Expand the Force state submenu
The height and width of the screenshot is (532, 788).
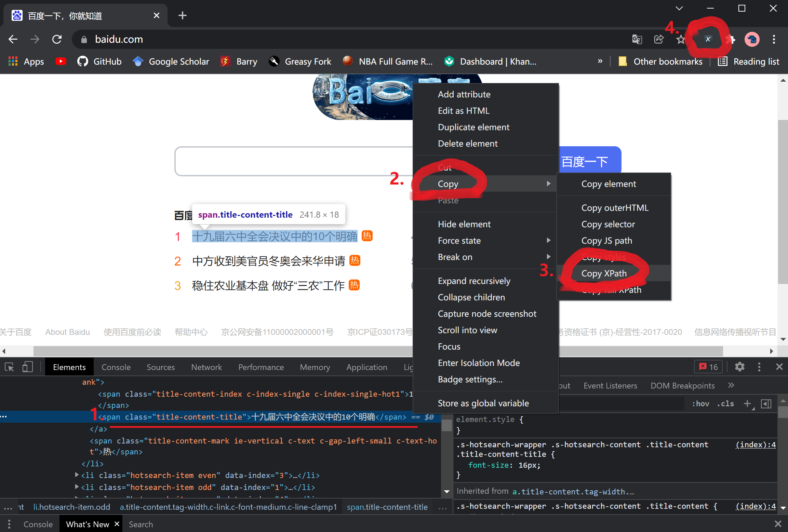(459, 240)
